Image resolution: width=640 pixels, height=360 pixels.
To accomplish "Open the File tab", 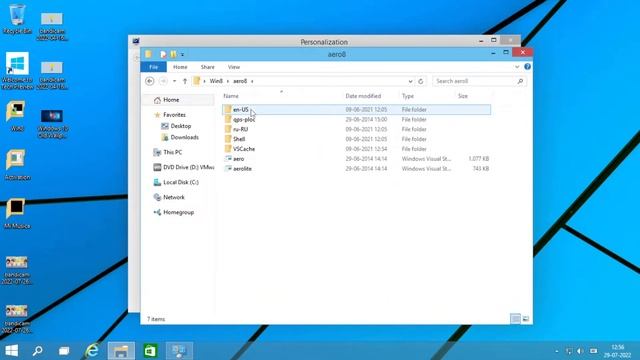I will (x=153, y=67).
